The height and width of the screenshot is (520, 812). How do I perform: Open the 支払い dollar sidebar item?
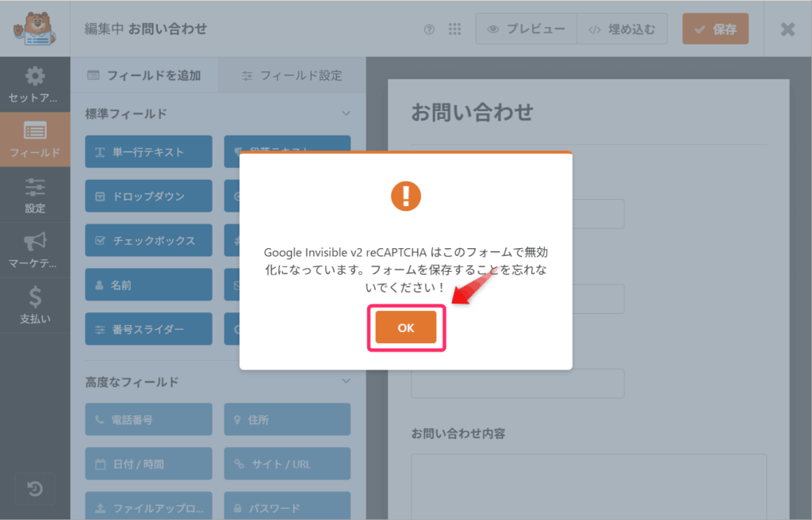[35, 305]
